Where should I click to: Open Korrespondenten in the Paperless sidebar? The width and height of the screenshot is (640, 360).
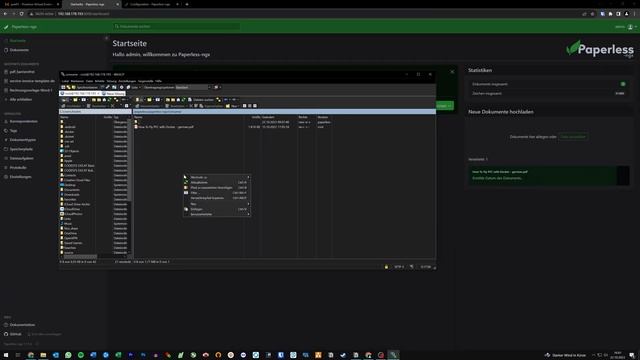point(21,121)
